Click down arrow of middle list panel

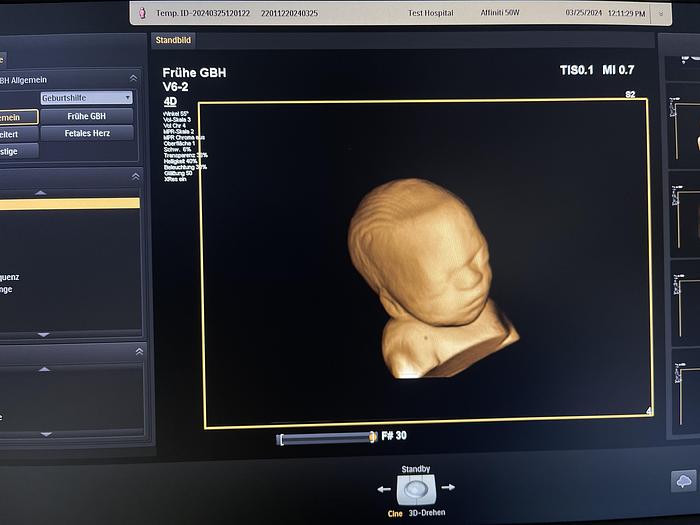click(44, 334)
